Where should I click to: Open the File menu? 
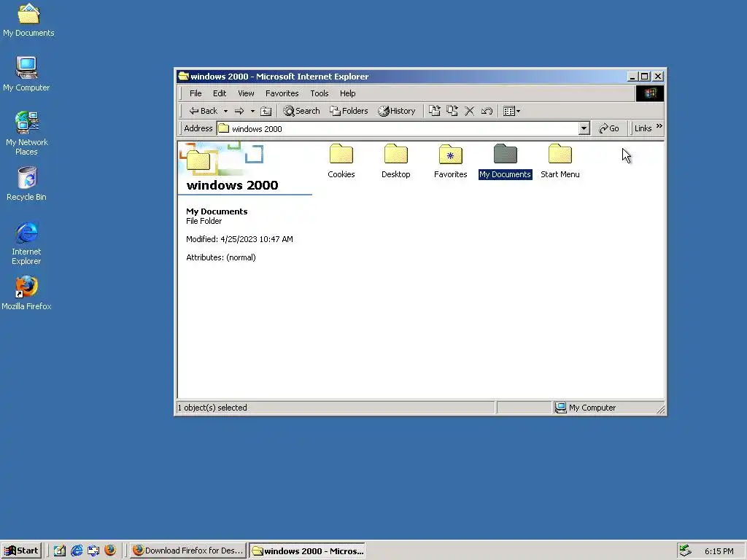(x=196, y=93)
